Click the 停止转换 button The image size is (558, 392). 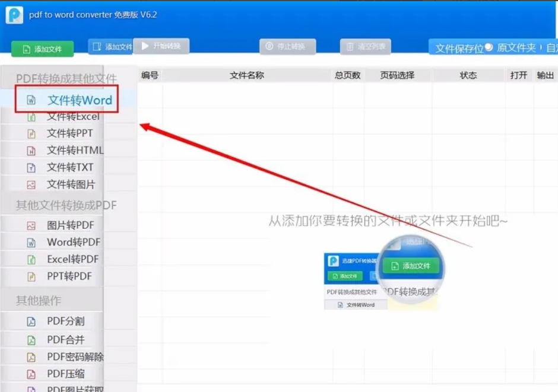287,47
